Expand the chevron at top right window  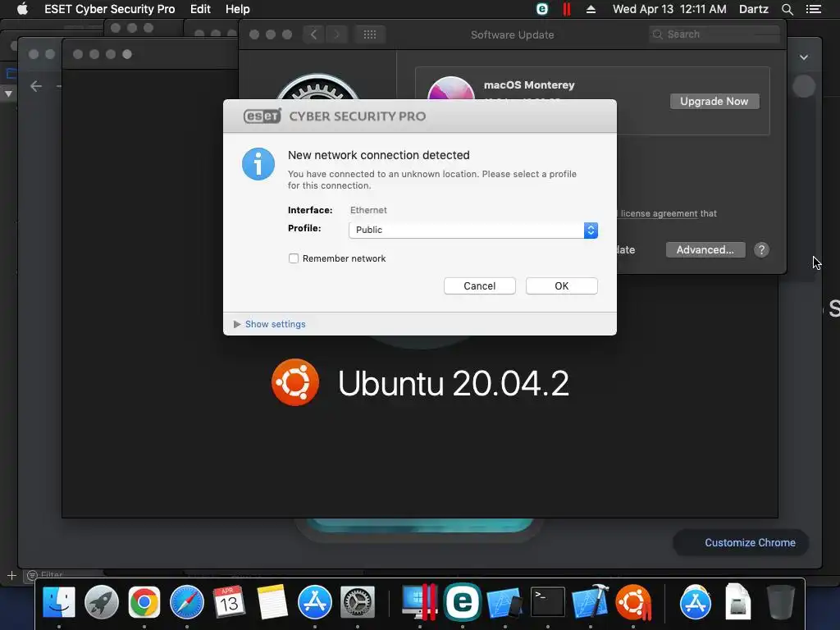(x=804, y=57)
